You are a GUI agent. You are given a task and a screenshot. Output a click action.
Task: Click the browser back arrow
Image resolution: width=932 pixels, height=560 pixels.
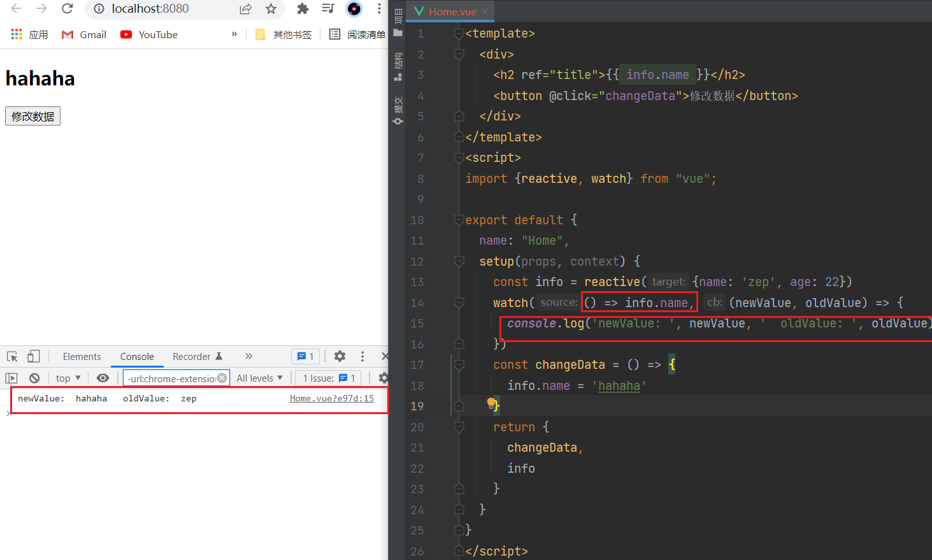point(17,8)
